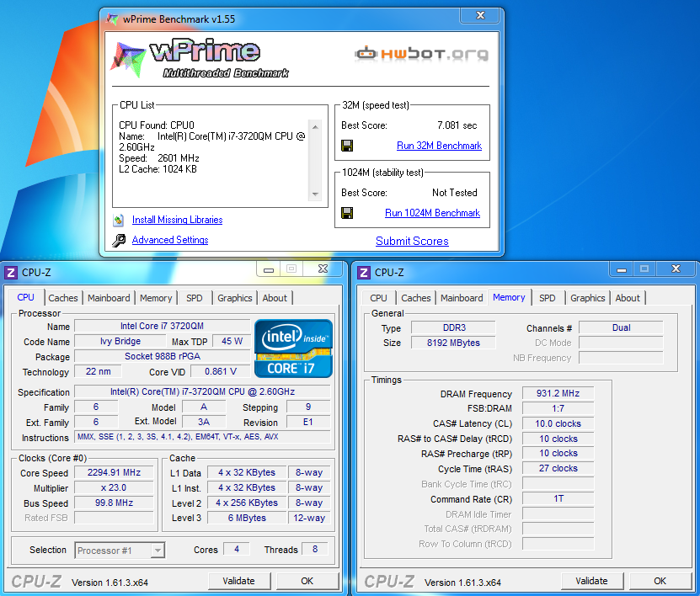This screenshot has width=700, height=596.
Task: Open Install Missing Libraries link
Action: coord(177,220)
